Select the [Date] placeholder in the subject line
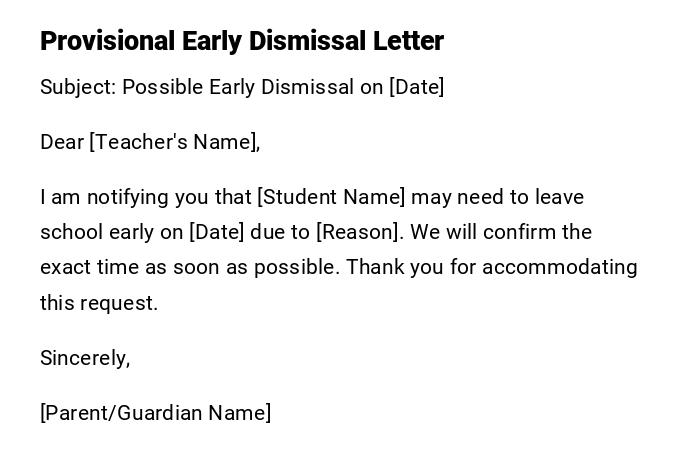 pos(416,87)
